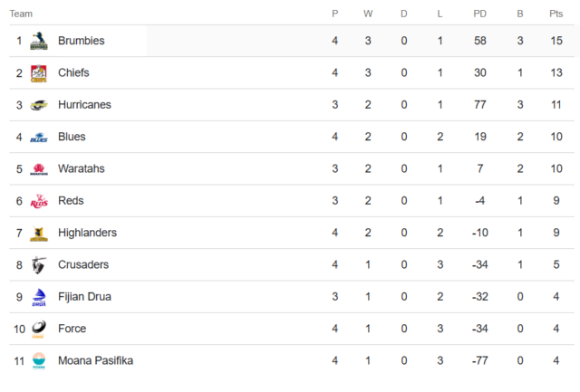The width and height of the screenshot is (580, 392).
Task: Click the Team column header
Action: coord(21,14)
